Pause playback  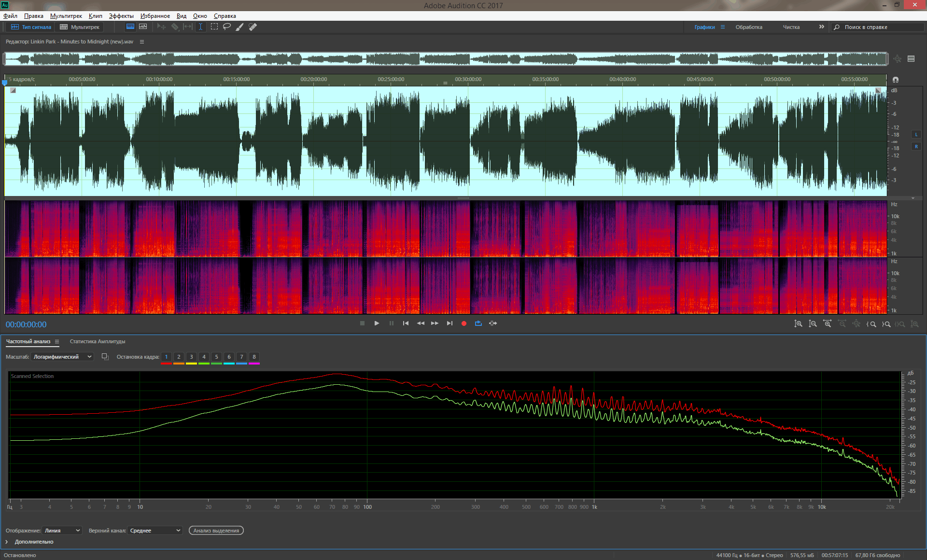pyautogui.click(x=391, y=323)
